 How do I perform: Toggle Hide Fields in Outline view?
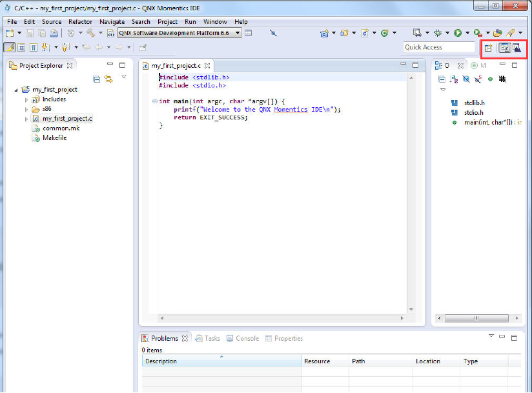(466, 79)
